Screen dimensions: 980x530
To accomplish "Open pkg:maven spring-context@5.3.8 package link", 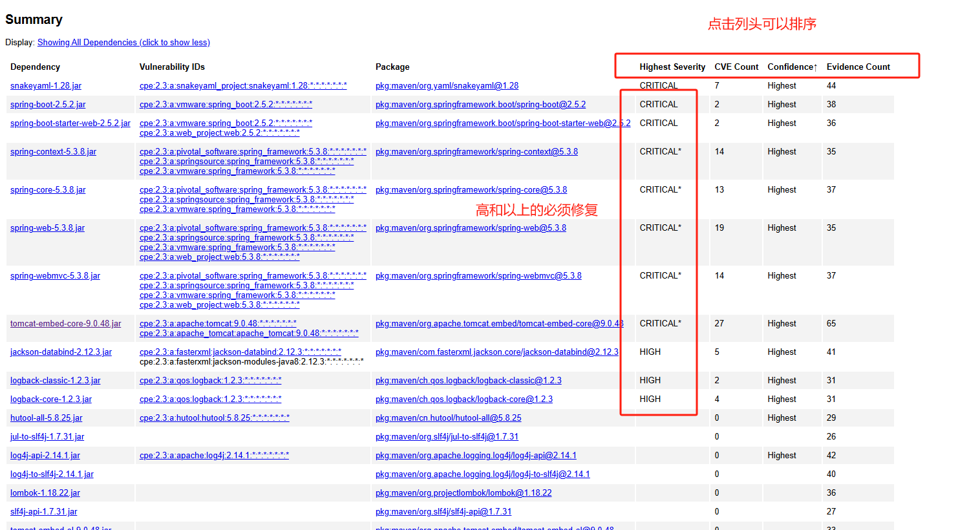I will coord(476,152).
